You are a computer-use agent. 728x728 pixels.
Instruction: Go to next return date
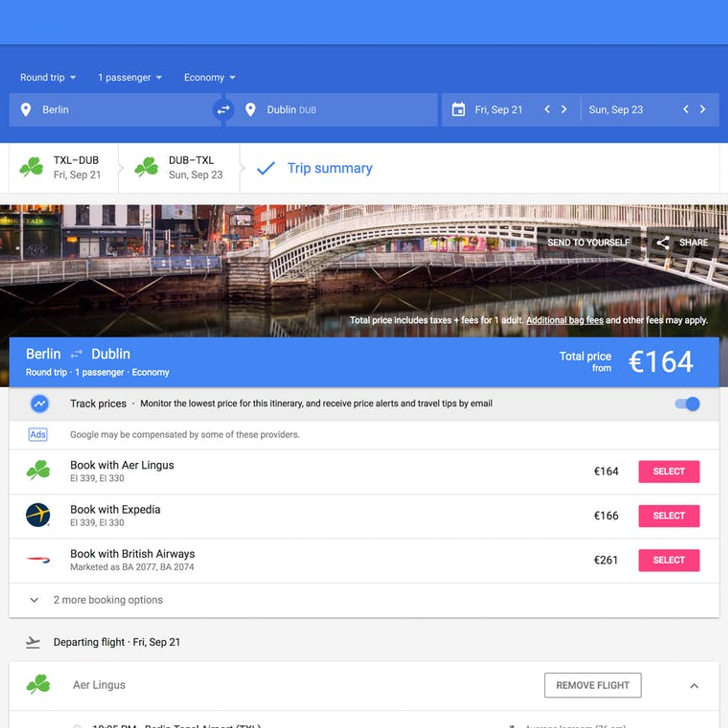point(703,109)
